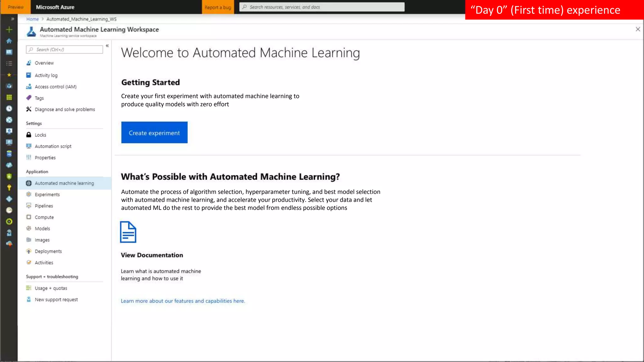Focus the workspace menu Search (Ctrl+/) box

point(64,49)
